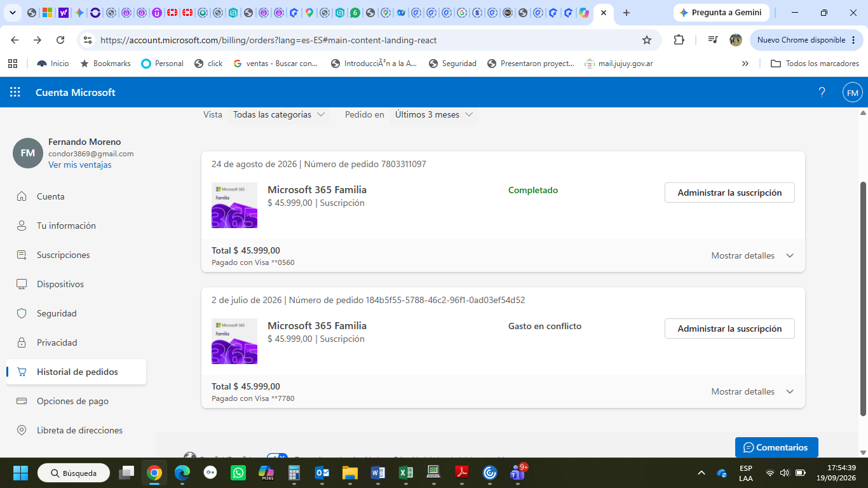Open the M365 Copilot taskbar app

(x=266, y=473)
